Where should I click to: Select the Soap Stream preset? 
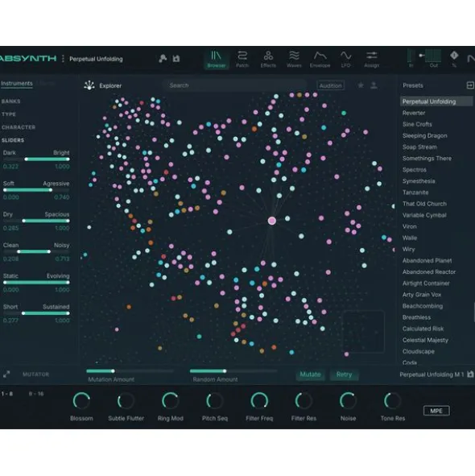(x=419, y=147)
